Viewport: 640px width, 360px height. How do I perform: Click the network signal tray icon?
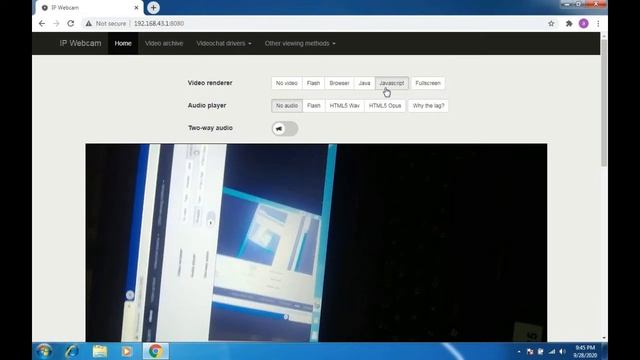click(x=552, y=351)
